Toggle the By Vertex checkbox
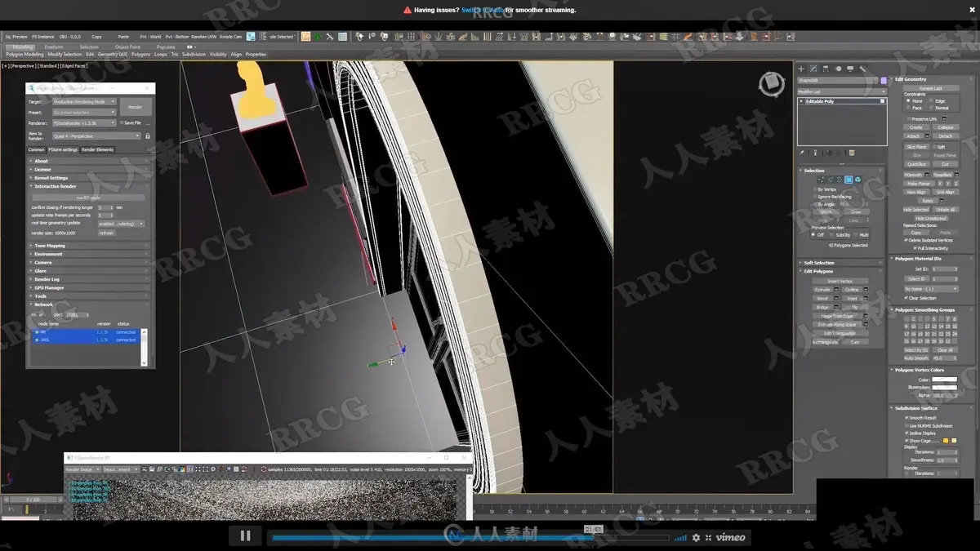 pyautogui.click(x=814, y=189)
